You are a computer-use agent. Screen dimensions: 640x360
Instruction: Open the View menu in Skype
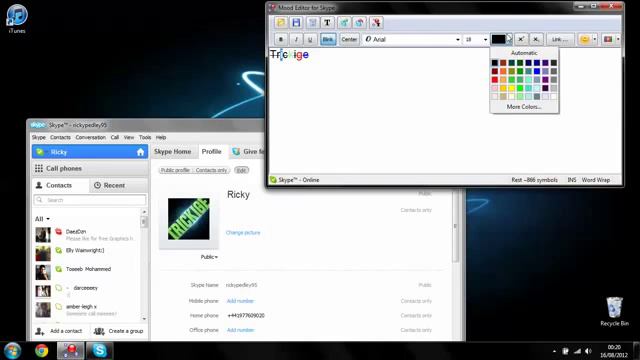[129, 138]
